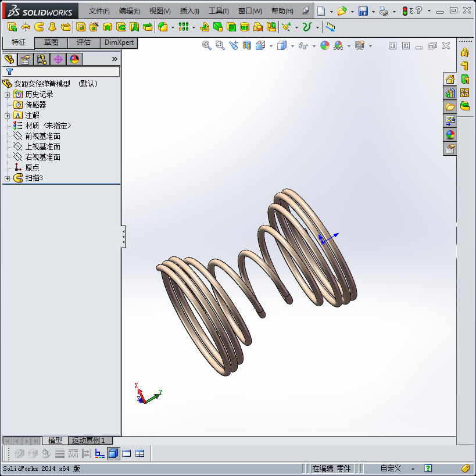Image resolution: width=476 pixels, height=476 pixels.
Task: Choose the Intersect feature tool
Action: coord(258,27)
